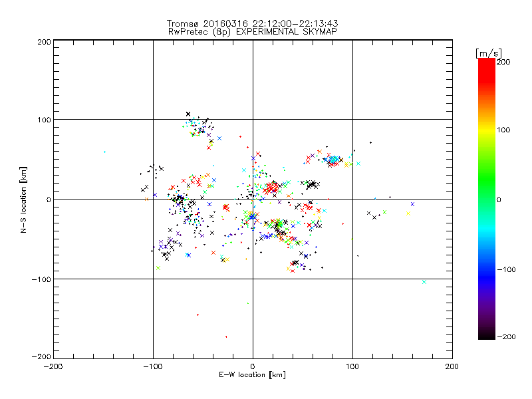Click the colorbar tick label −100

[x=506, y=269]
